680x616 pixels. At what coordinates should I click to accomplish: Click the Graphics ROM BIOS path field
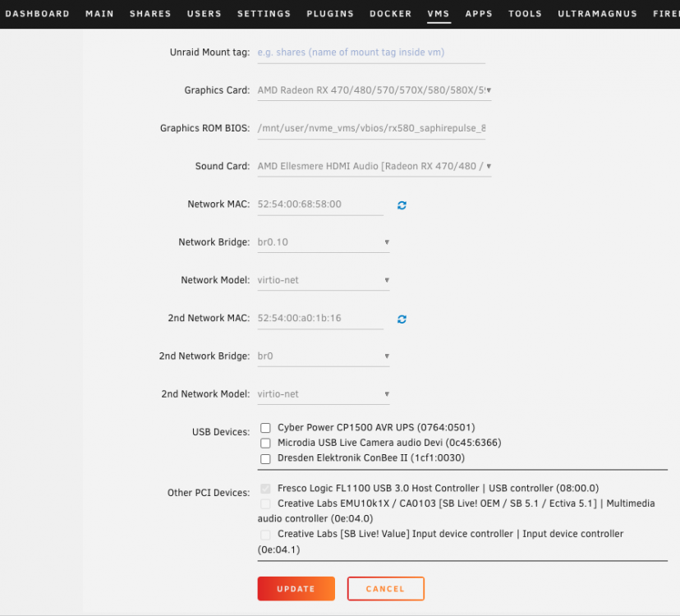(371, 128)
